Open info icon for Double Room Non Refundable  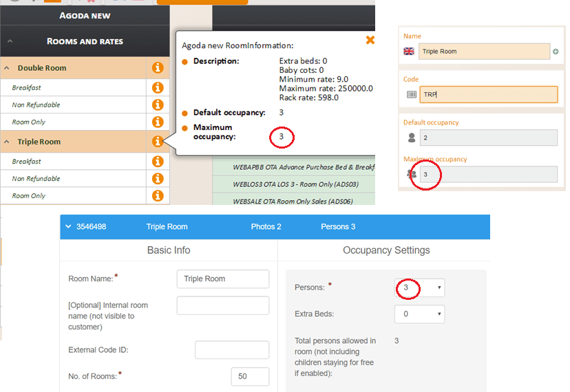[x=158, y=105]
